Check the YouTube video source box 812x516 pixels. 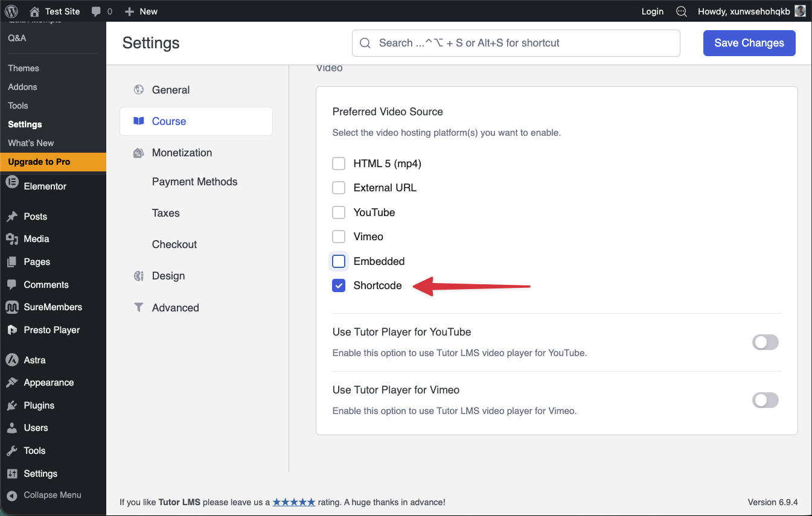(x=339, y=212)
